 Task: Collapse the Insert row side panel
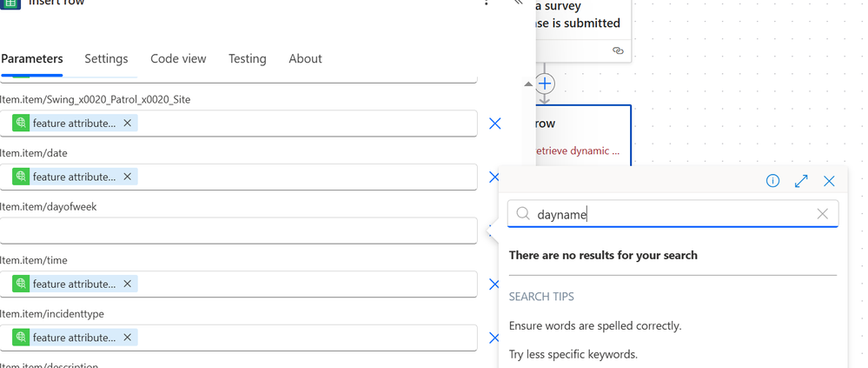(519, 3)
